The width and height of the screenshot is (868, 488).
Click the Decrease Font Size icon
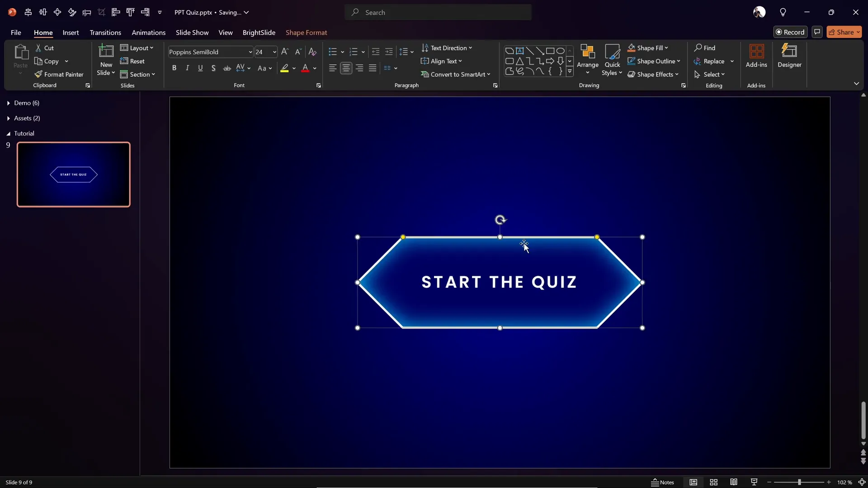tap(298, 52)
